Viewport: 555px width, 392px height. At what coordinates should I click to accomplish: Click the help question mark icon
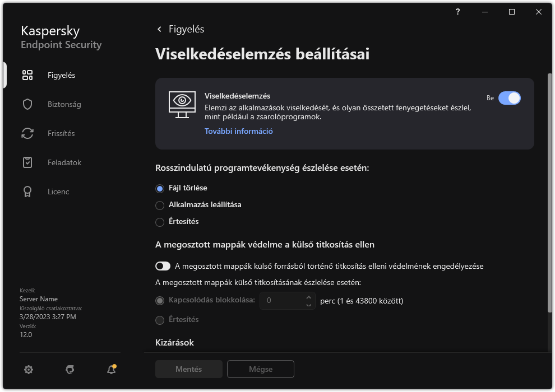click(457, 12)
